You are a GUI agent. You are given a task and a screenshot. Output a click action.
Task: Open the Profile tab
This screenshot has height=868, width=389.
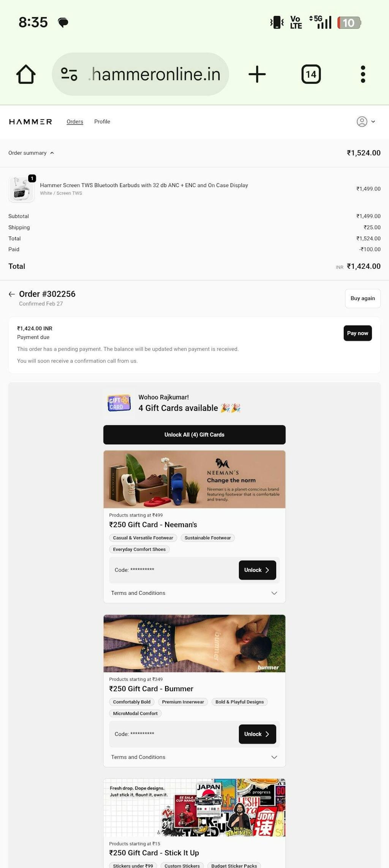click(x=102, y=121)
